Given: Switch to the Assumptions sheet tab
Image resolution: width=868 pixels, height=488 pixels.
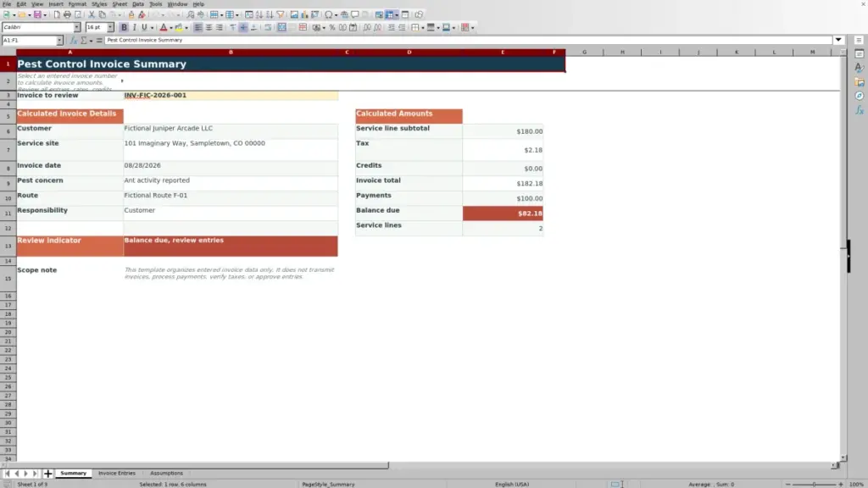Looking at the screenshot, I should [x=166, y=474].
